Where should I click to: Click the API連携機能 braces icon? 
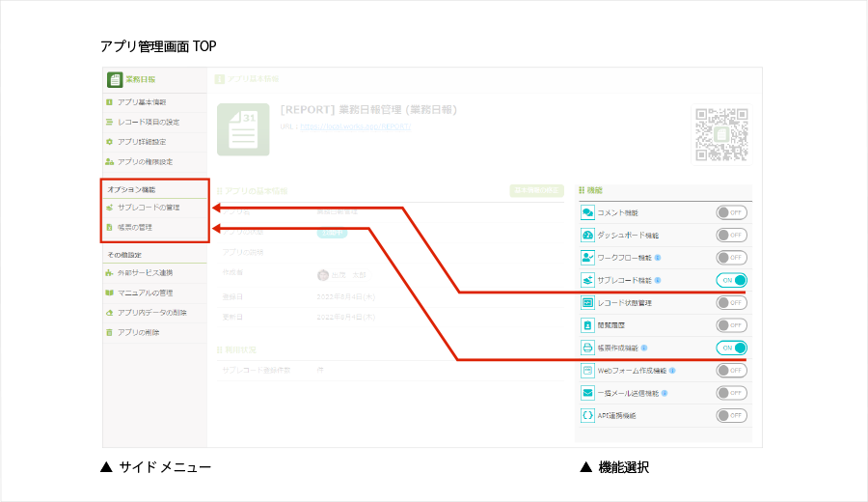[587, 415]
